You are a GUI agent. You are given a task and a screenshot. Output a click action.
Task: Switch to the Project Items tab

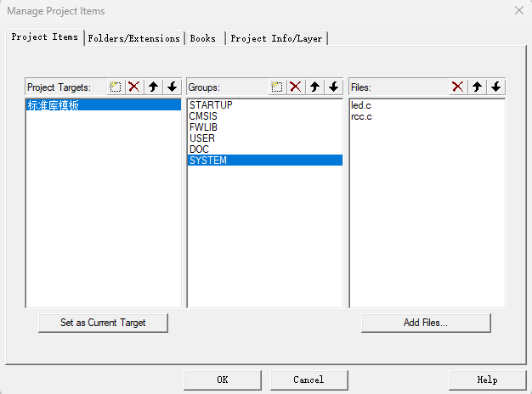coord(45,37)
